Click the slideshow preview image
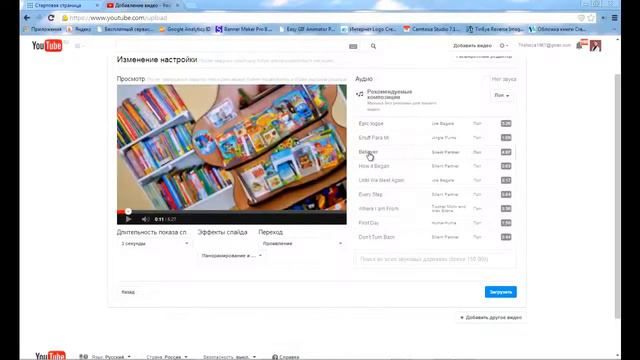Image resolution: width=640 pixels, height=360 pixels. [x=231, y=147]
